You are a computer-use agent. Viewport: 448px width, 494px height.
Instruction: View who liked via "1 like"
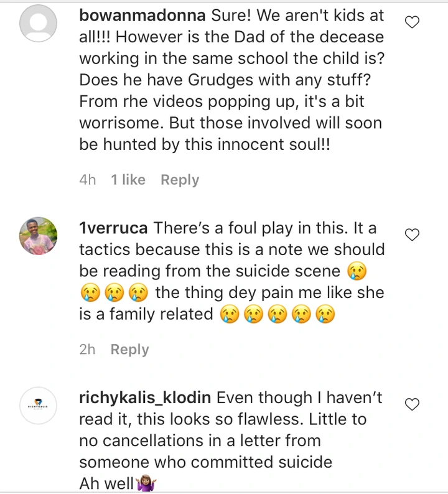[128, 180]
